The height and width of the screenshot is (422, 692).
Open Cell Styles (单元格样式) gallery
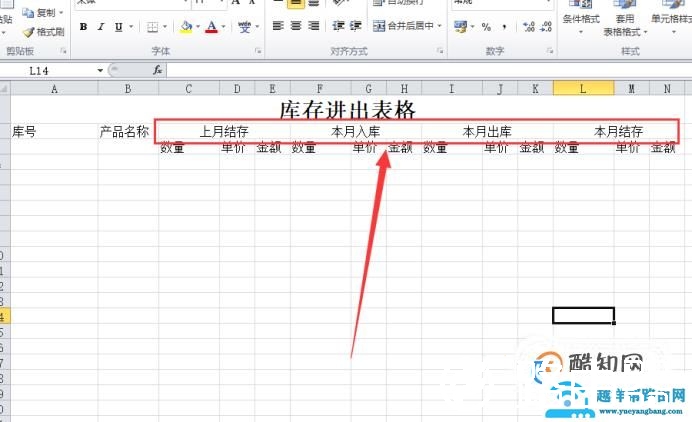click(672, 18)
